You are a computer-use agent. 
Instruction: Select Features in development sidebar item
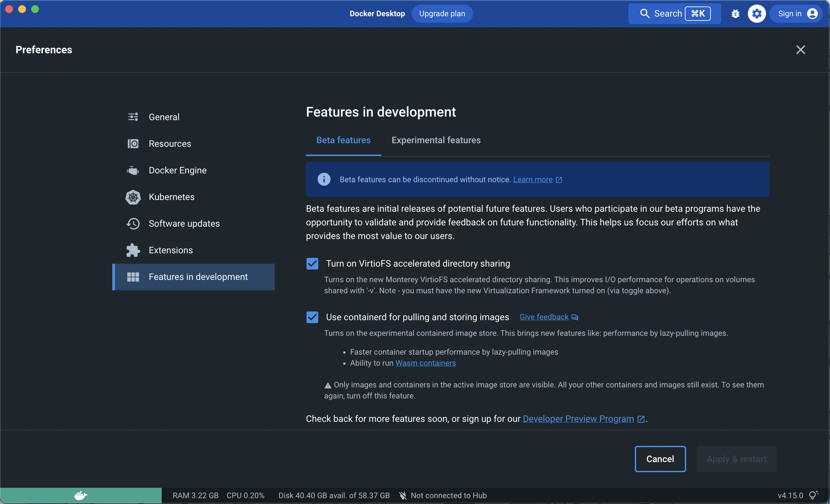click(193, 277)
